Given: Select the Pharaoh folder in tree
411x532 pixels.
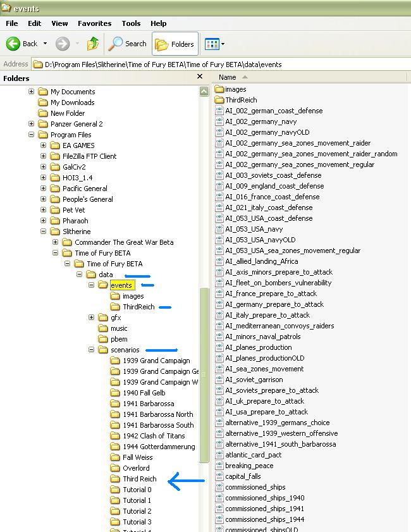Looking at the screenshot, I should point(75,221).
